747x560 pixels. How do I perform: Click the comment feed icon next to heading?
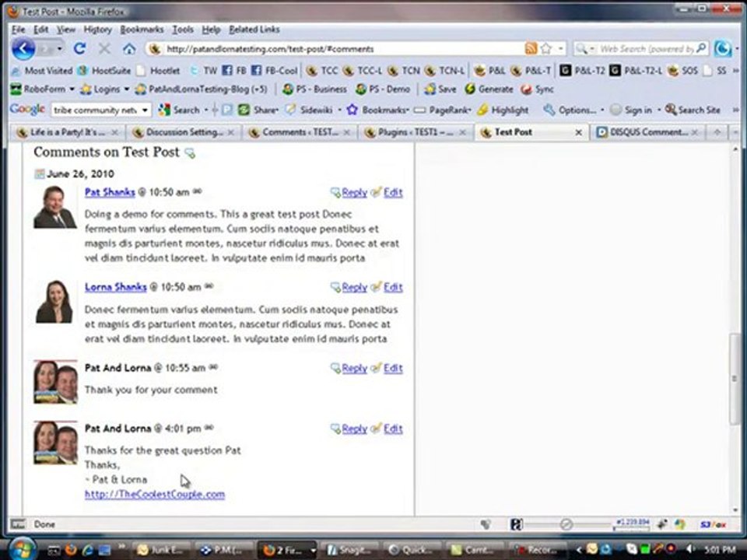pyautogui.click(x=190, y=153)
